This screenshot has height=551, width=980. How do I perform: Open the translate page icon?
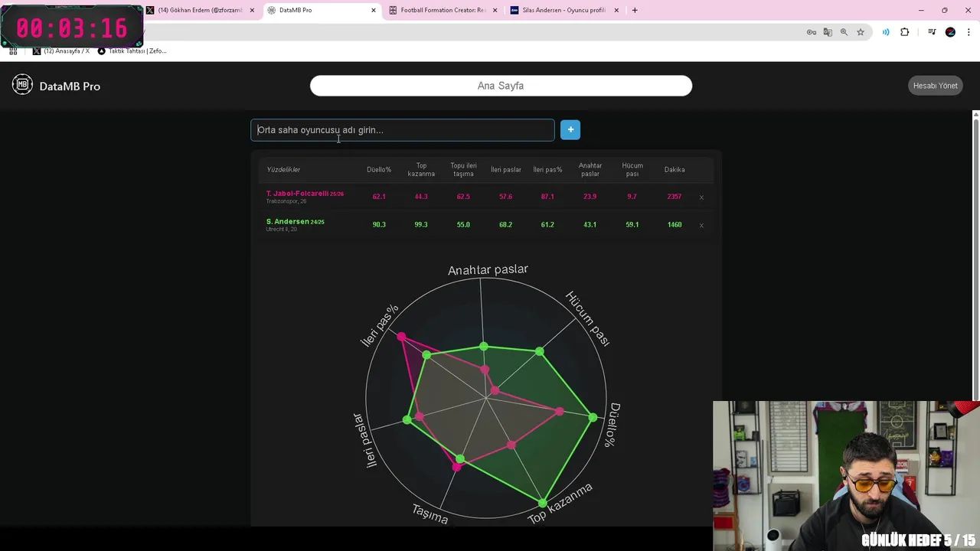coord(828,32)
